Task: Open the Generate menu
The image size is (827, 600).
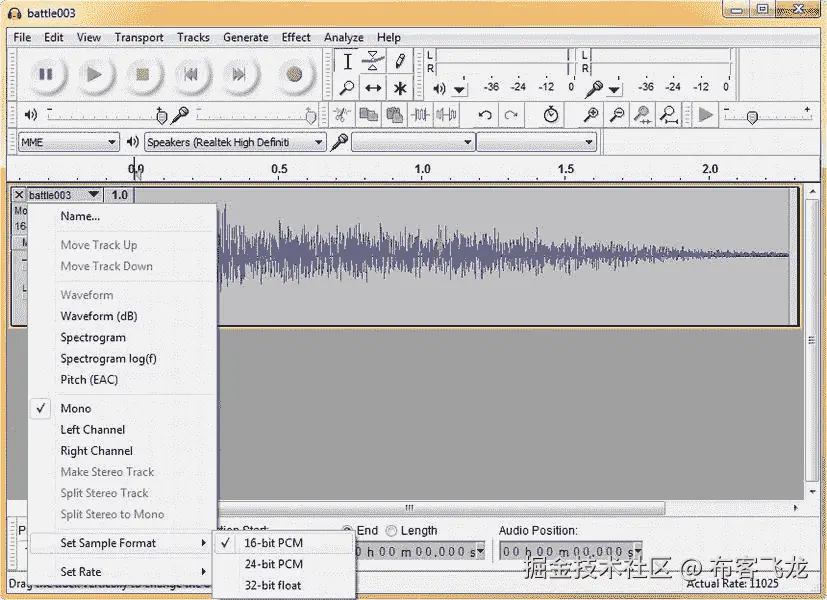Action: point(245,37)
